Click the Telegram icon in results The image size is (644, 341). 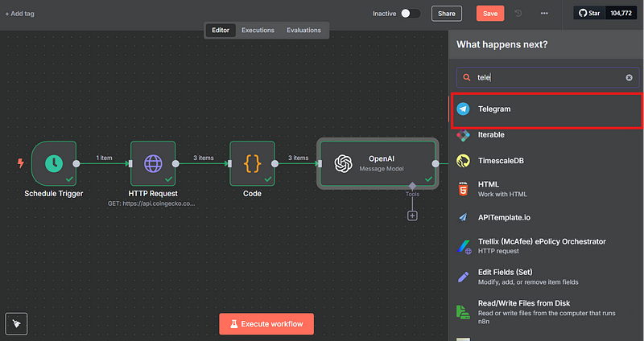(x=464, y=109)
